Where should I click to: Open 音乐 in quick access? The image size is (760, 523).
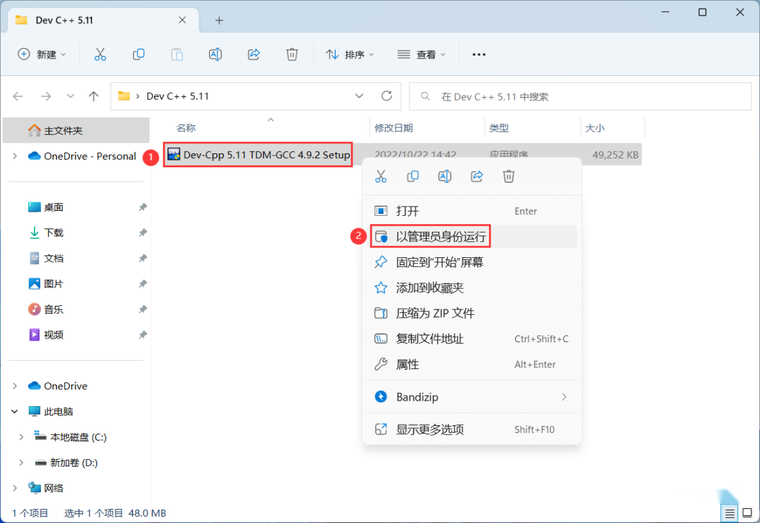[x=46, y=309]
